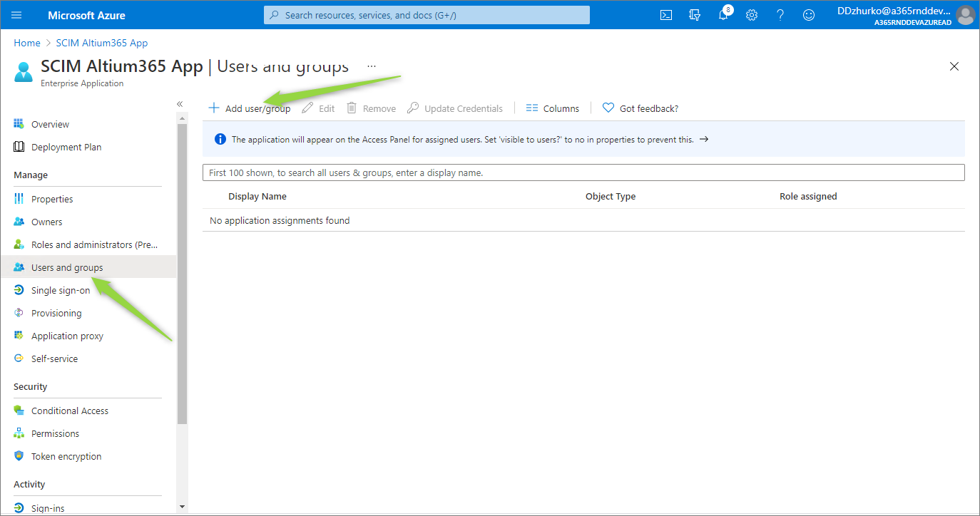Focus the top Azure search bar
This screenshot has width=980, height=516.
point(427,15)
